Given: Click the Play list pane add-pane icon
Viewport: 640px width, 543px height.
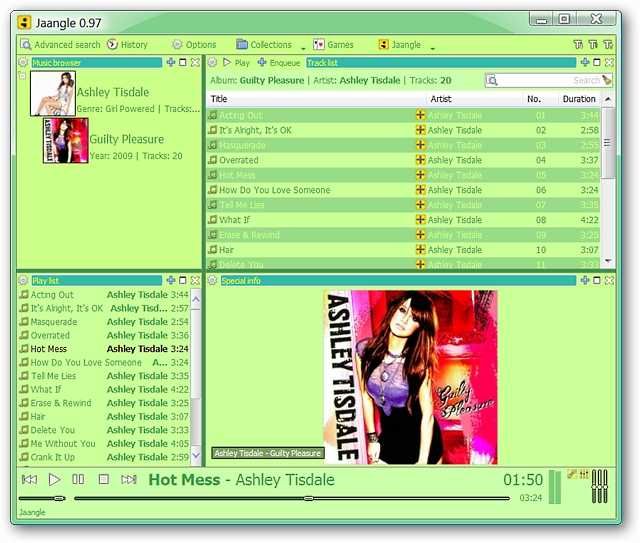Looking at the screenshot, I should 171,280.
